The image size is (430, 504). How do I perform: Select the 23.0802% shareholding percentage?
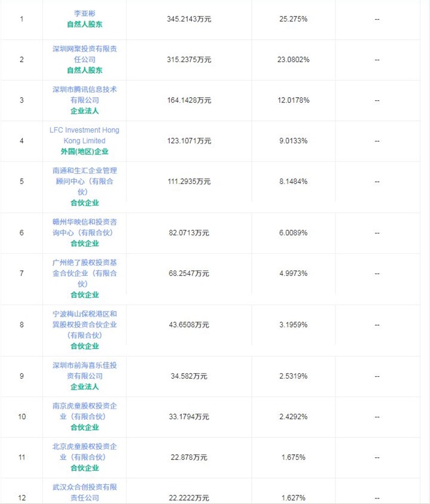(x=293, y=60)
